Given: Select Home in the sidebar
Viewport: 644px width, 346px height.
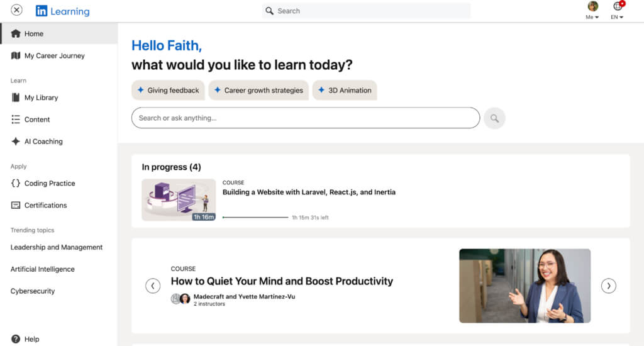Looking at the screenshot, I should pyautogui.click(x=34, y=34).
